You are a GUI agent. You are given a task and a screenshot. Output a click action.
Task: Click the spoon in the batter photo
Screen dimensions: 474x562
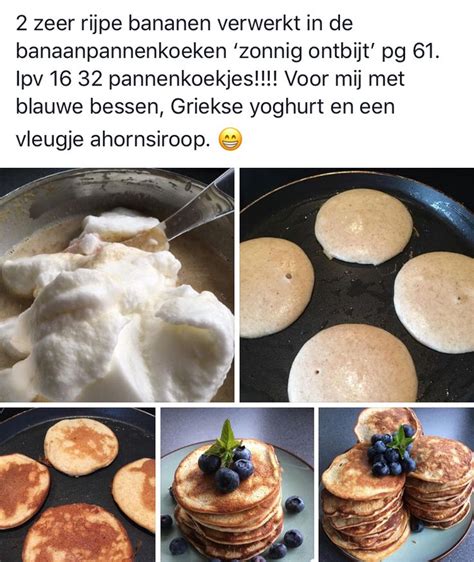[x=195, y=209]
